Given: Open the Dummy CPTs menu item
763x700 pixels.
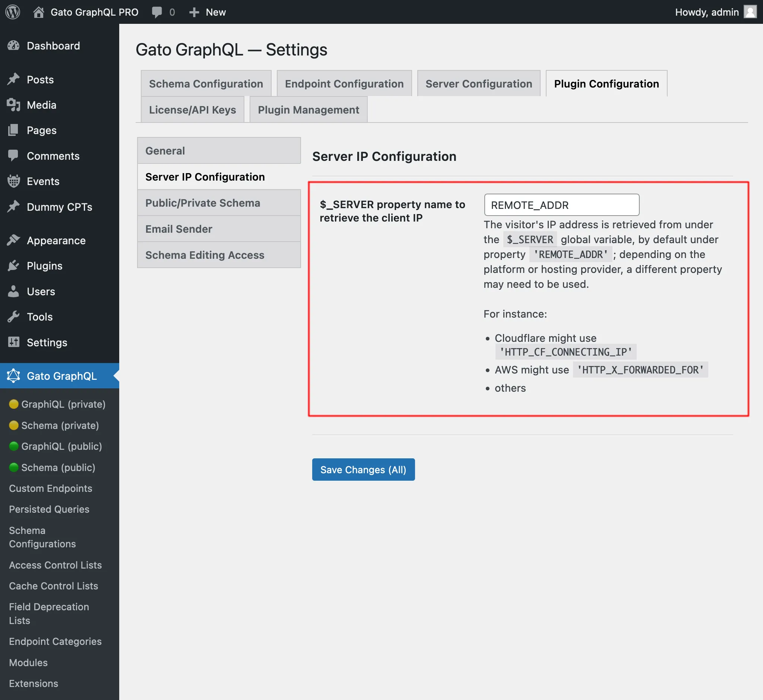Looking at the screenshot, I should [60, 207].
